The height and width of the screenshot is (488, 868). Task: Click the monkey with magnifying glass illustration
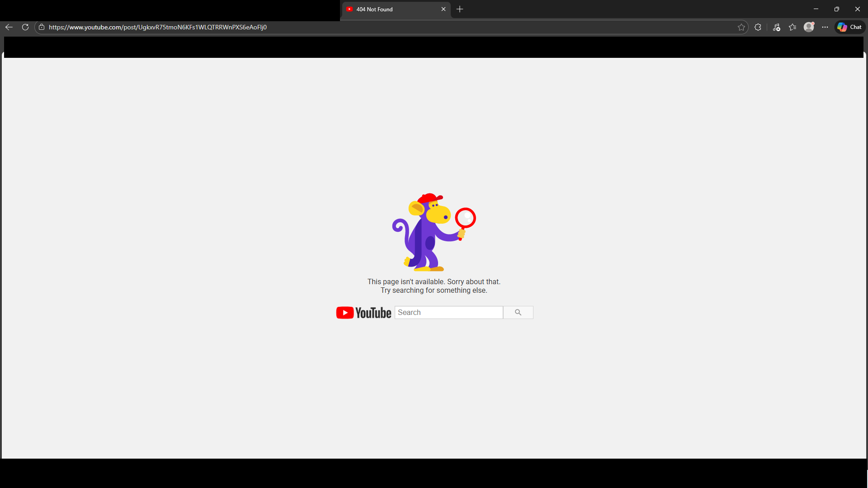[434, 232]
